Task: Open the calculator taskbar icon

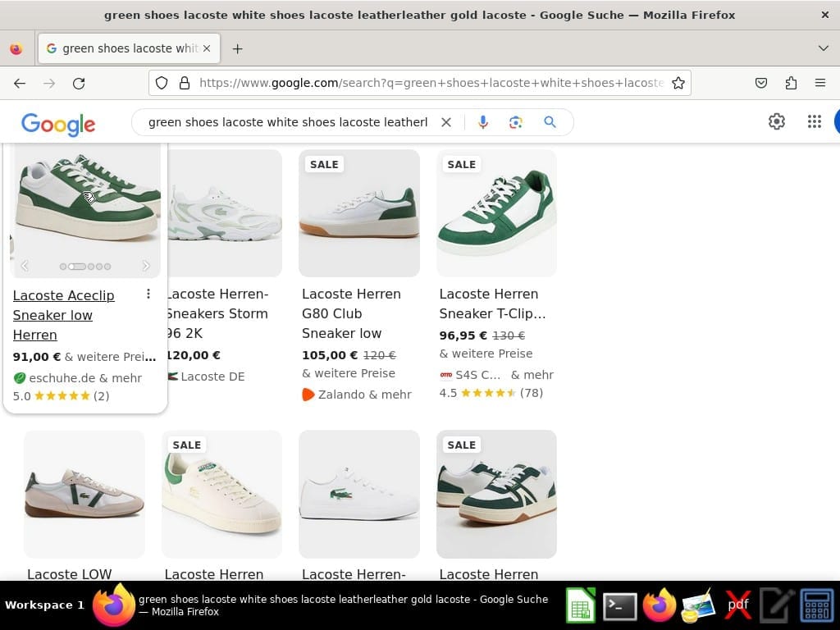Action: (x=816, y=606)
